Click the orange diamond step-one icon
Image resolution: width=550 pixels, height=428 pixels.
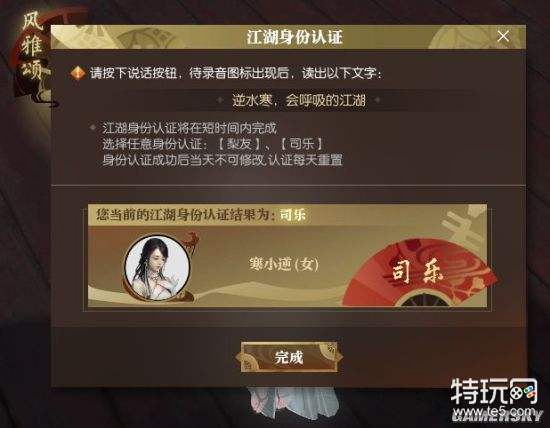pos(78,73)
